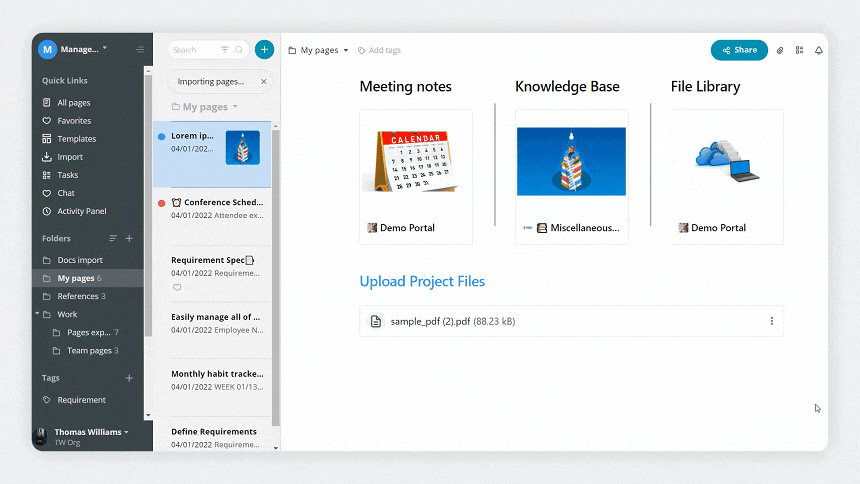Click the page list scrollbar
Image resolution: width=860 pixels, height=484 pixels.
[x=275, y=278]
